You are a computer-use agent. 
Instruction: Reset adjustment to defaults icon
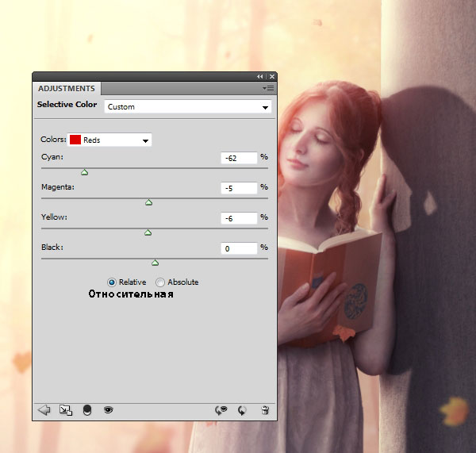click(x=242, y=410)
